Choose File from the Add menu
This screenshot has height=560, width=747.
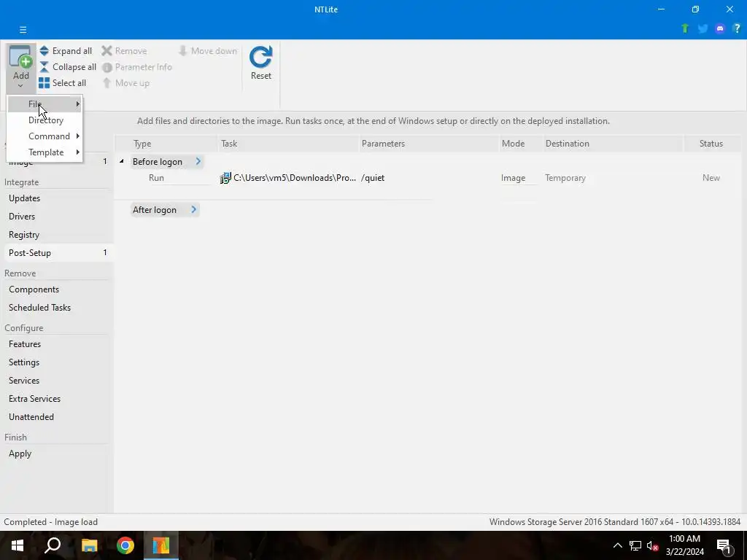(44, 104)
